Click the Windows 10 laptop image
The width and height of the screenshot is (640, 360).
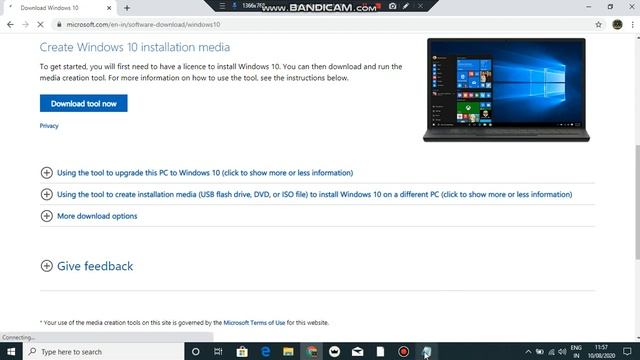[x=506, y=90]
